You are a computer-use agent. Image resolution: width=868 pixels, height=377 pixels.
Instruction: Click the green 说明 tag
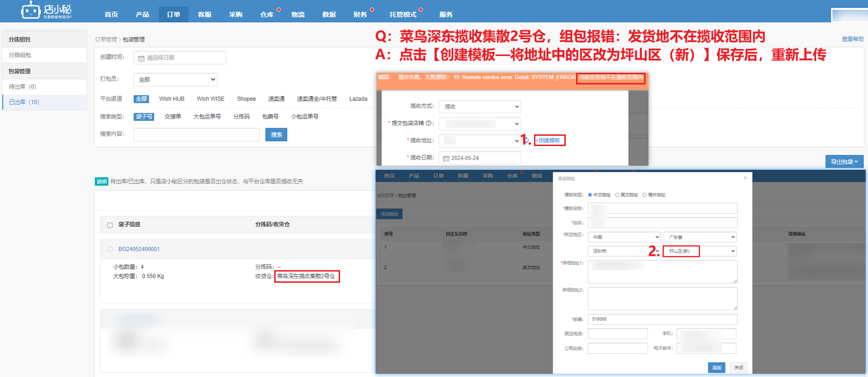point(101,182)
